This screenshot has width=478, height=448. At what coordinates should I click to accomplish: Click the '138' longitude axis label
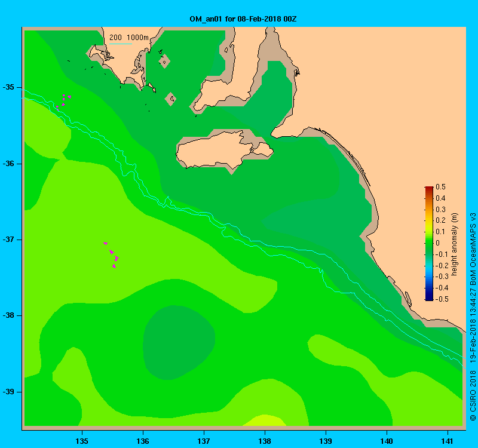[x=265, y=441]
